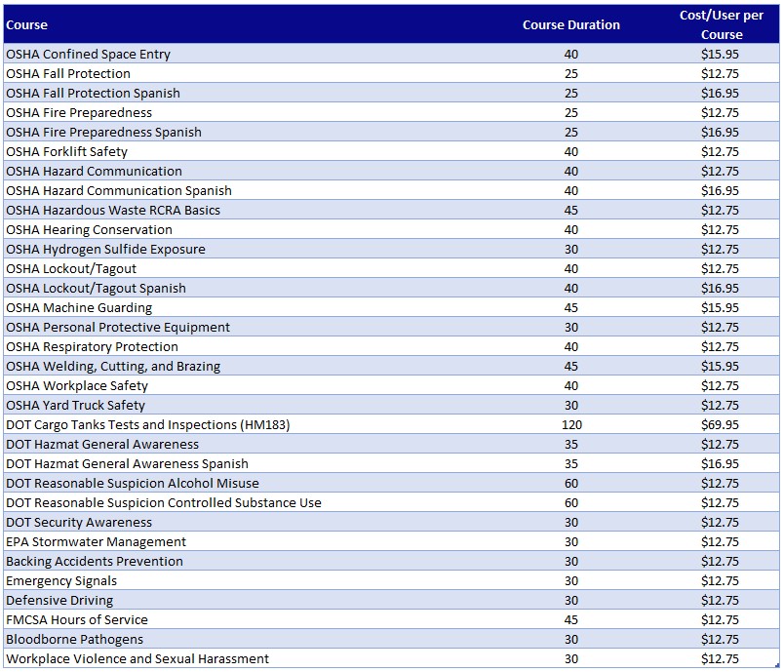Click duration 30 for Emergency Signals

tap(571, 580)
